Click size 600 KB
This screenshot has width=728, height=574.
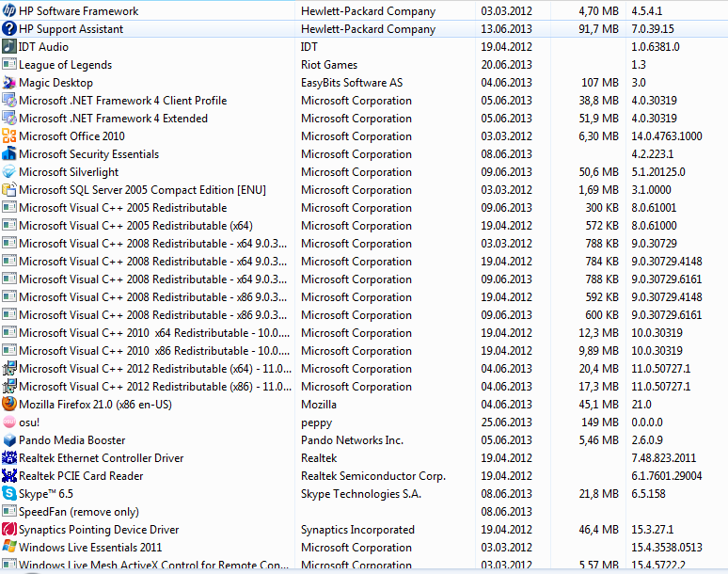coord(602,315)
